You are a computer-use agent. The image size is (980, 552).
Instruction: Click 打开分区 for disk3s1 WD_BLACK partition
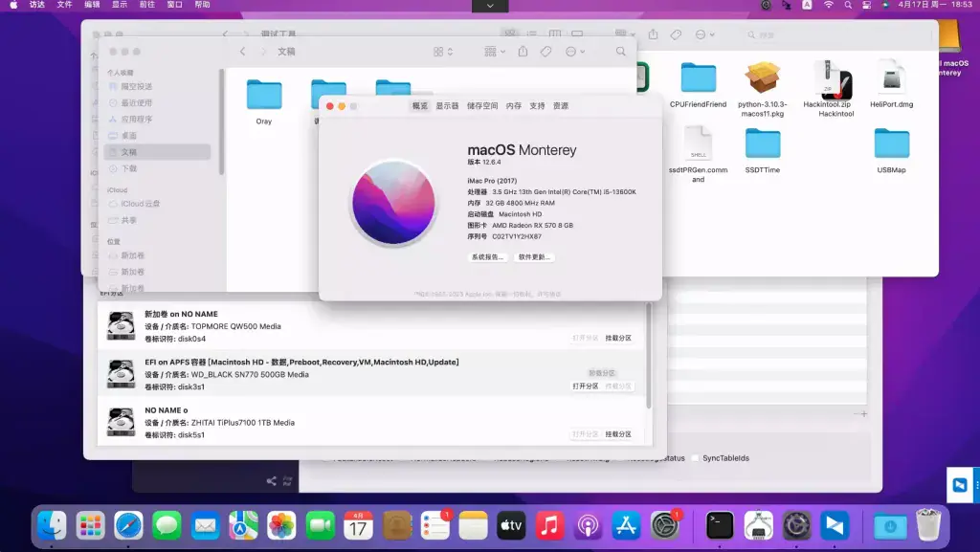coord(586,386)
